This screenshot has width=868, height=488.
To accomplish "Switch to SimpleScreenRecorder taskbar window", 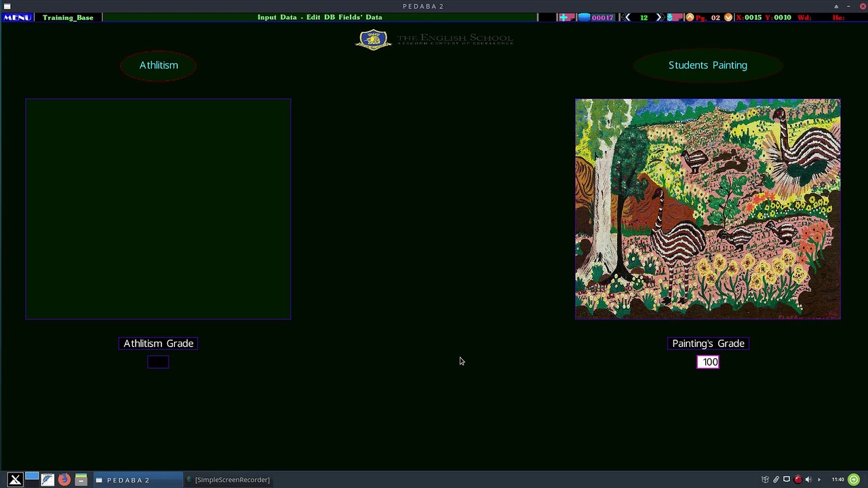I will pyautogui.click(x=229, y=480).
